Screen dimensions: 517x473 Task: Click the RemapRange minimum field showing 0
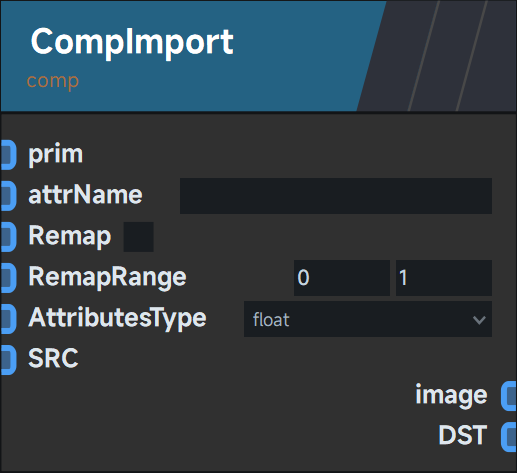click(x=342, y=278)
